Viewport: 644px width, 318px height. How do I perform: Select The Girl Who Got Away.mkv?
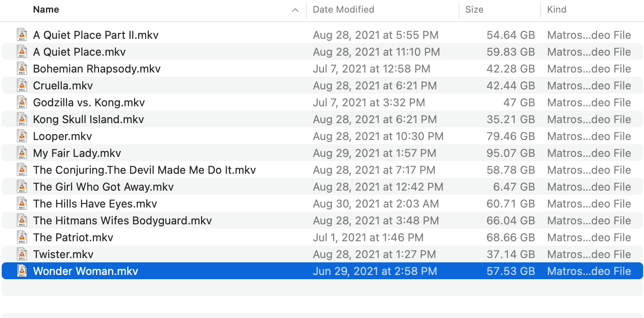pyautogui.click(x=103, y=187)
